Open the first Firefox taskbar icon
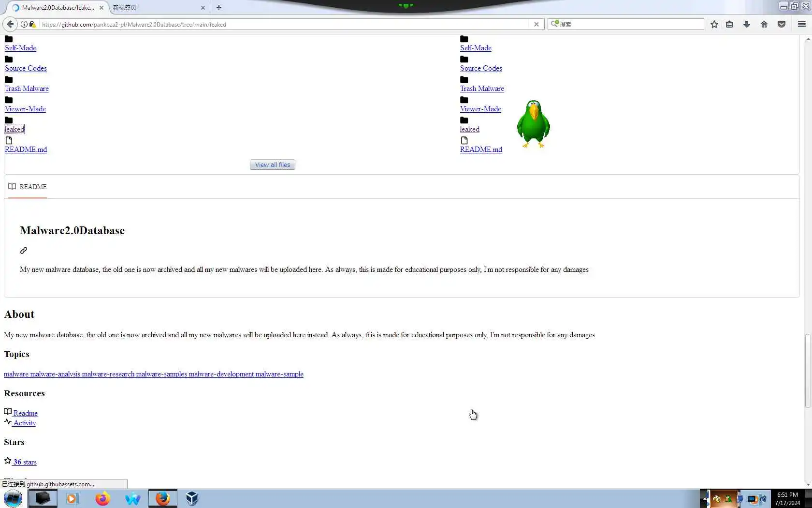This screenshot has width=812, height=508. pyautogui.click(x=102, y=498)
